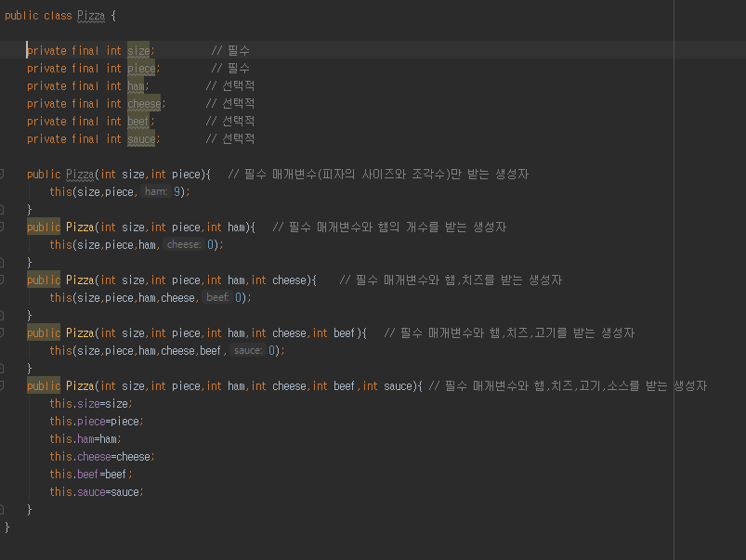Click the '// 필수' comment on the size line
This screenshot has height=560, width=746.
tap(230, 50)
